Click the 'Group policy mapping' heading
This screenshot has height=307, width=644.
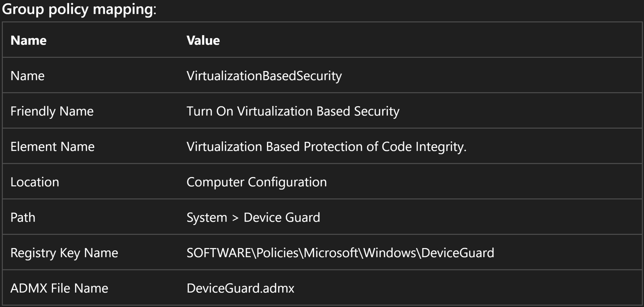[x=79, y=9]
